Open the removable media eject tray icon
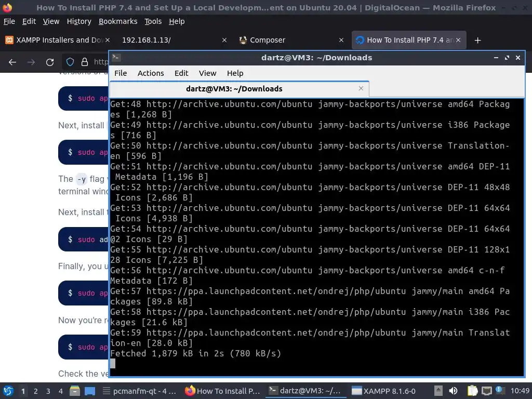The image size is (532, 399). click(438, 391)
